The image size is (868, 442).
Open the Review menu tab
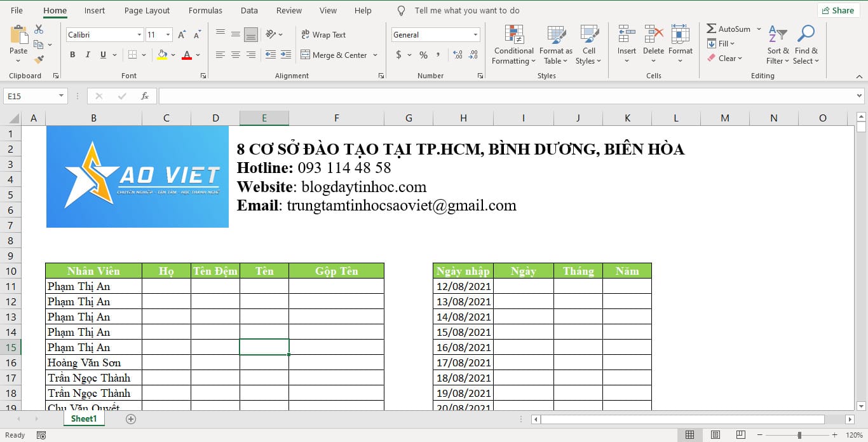pyautogui.click(x=288, y=10)
